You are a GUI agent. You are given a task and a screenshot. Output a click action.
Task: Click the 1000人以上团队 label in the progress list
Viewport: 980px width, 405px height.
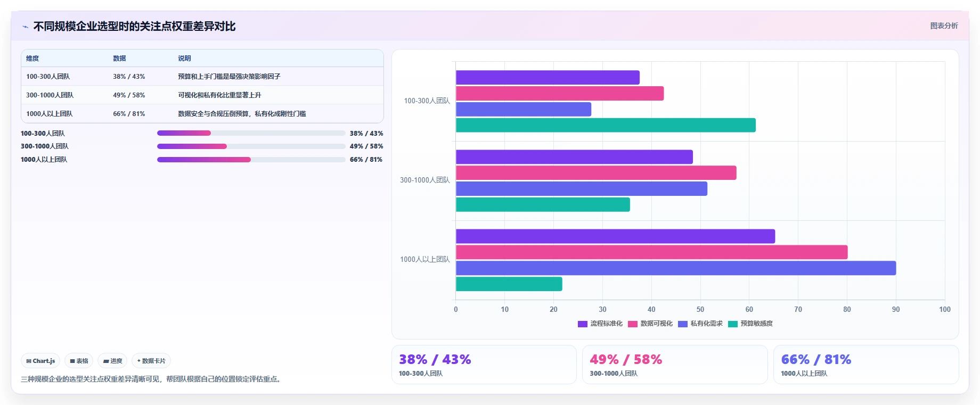44,160
